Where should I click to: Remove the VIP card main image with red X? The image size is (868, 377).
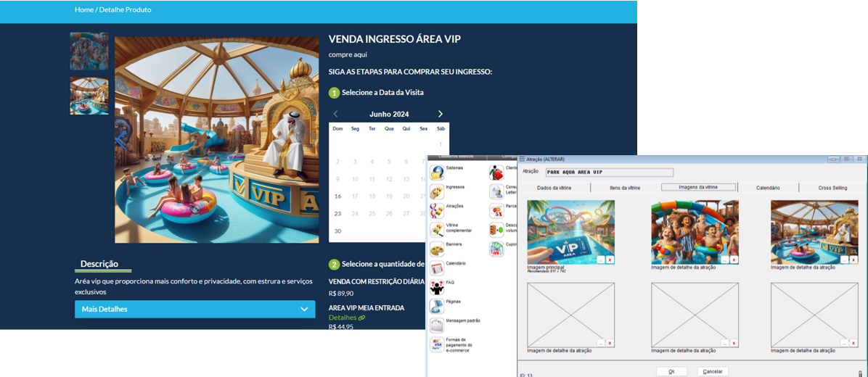click(610, 260)
